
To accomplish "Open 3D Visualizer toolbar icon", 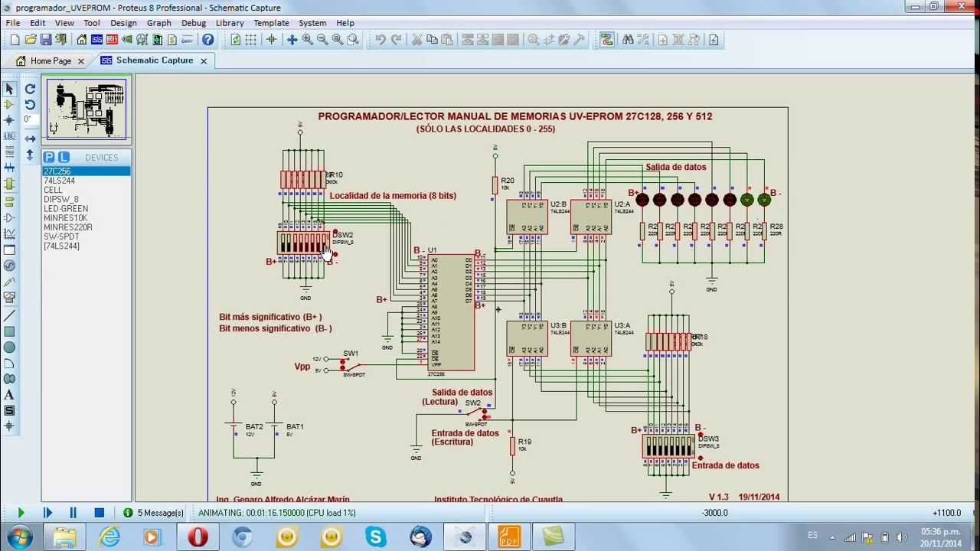I will pos(126,40).
